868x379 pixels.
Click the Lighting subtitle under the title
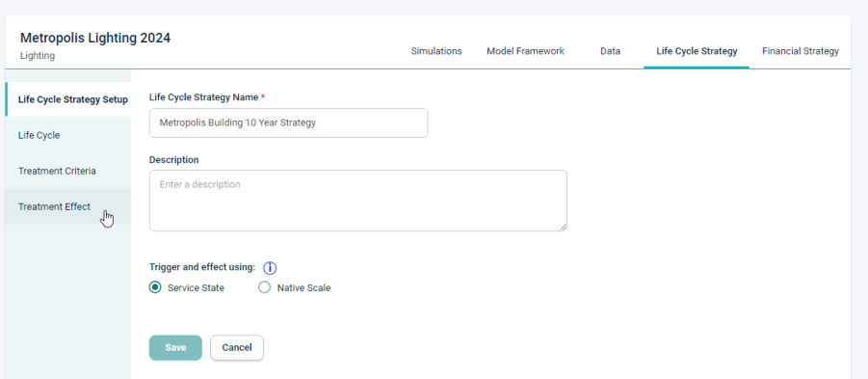[x=37, y=56]
